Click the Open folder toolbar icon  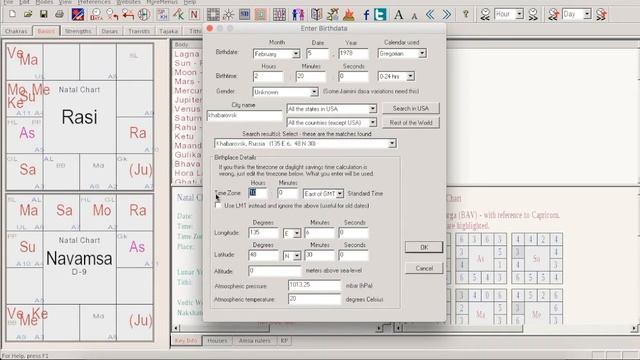pyautogui.click(x=28, y=14)
